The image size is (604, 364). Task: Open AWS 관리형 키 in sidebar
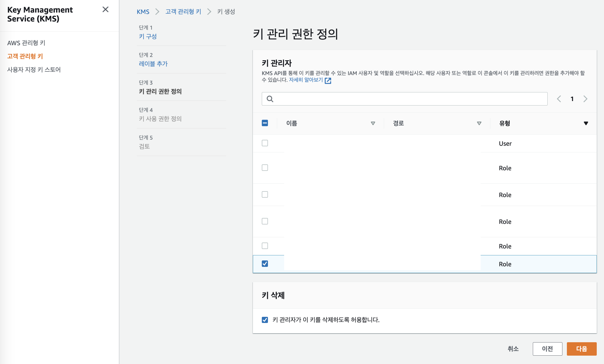26,43
